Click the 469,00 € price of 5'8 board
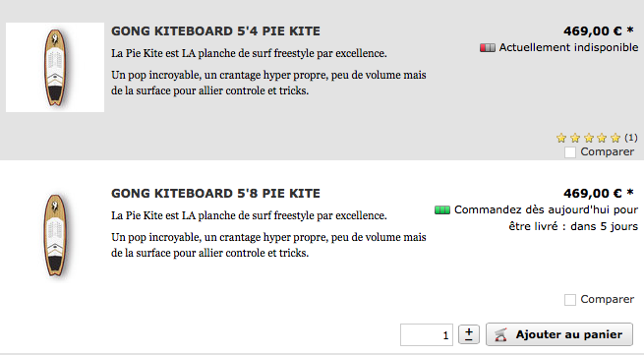Viewport: 644px width, 355px height. tap(593, 193)
